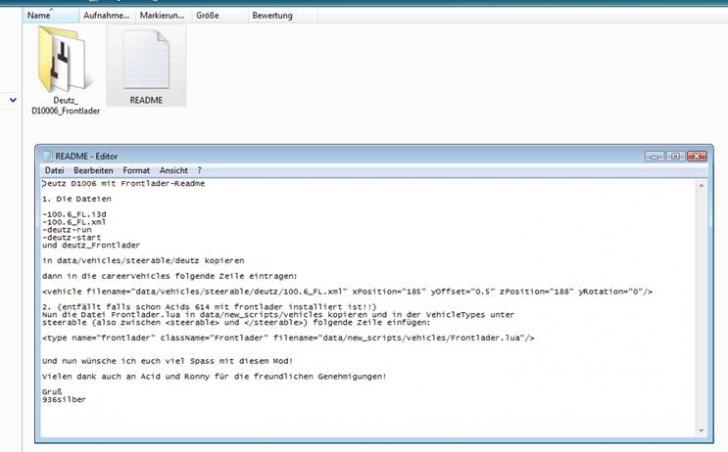Image resolution: width=728 pixels, height=452 pixels.
Task: Click the 'README - Editor' title text
Action: [x=86, y=156]
